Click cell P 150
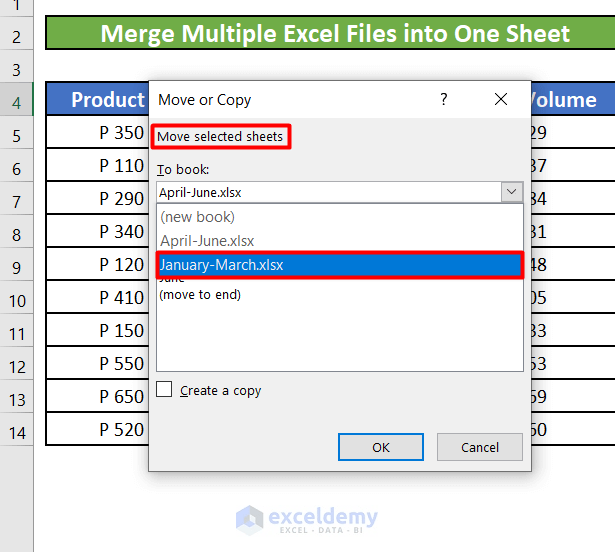 (x=98, y=330)
